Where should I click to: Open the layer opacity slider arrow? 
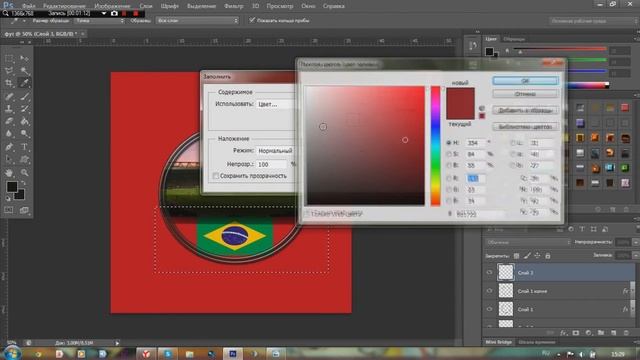[636, 242]
